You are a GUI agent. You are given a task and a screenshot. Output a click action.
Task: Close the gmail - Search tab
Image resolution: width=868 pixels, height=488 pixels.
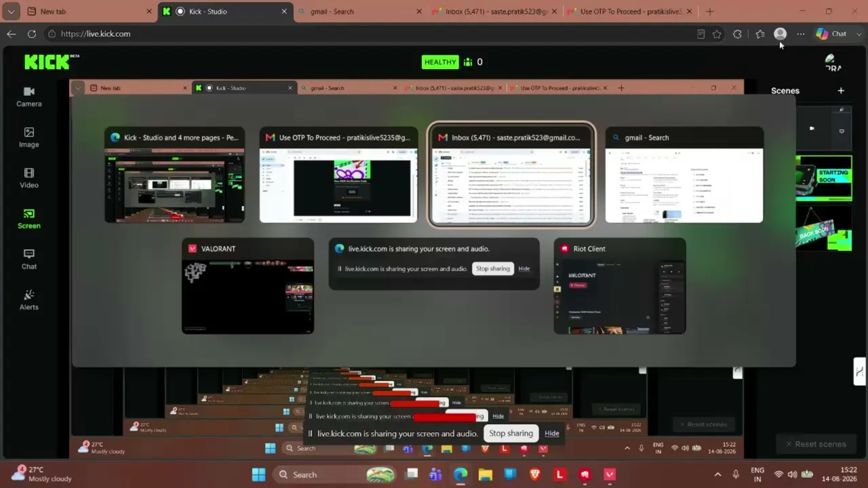pos(419,12)
